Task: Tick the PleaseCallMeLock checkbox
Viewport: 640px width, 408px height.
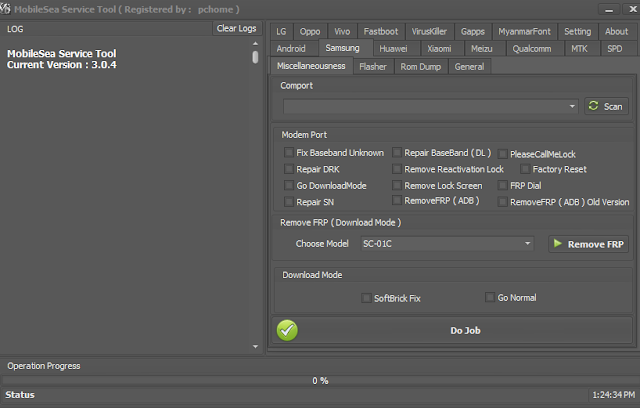Action: click(x=503, y=154)
